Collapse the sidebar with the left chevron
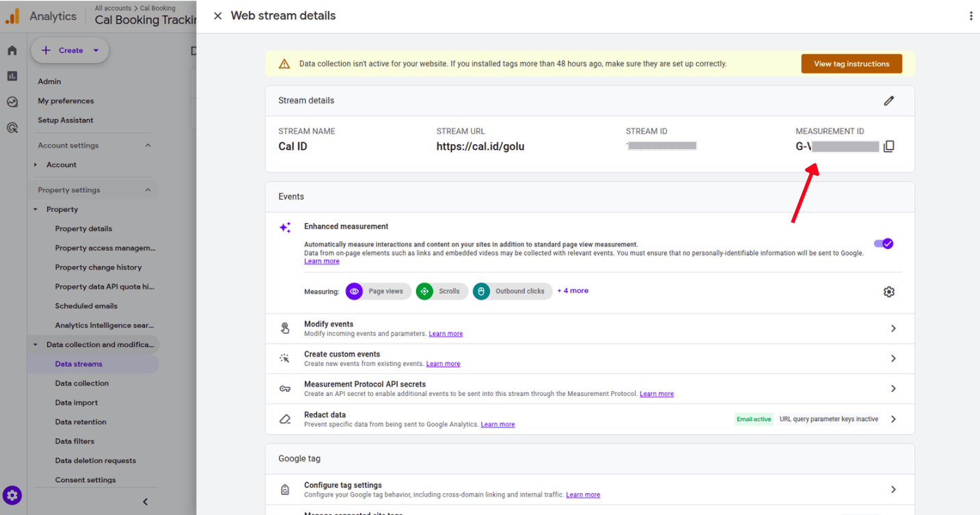The height and width of the screenshot is (515, 980). (x=145, y=501)
